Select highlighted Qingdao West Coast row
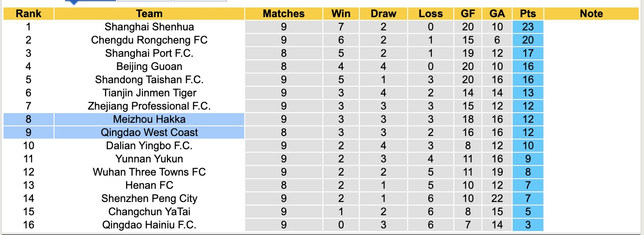The height and width of the screenshot is (235, 644). click(149, 132)
